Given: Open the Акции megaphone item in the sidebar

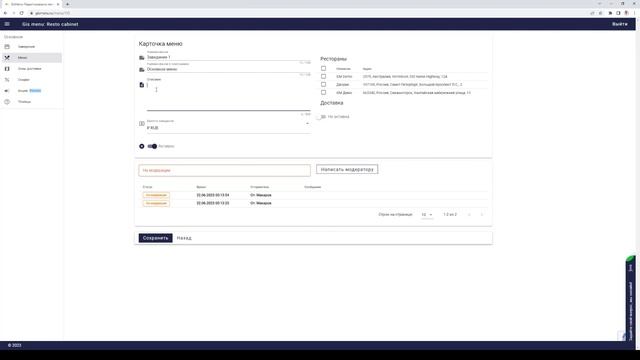Looking at the screenshot, I should (x=32, y=91).
